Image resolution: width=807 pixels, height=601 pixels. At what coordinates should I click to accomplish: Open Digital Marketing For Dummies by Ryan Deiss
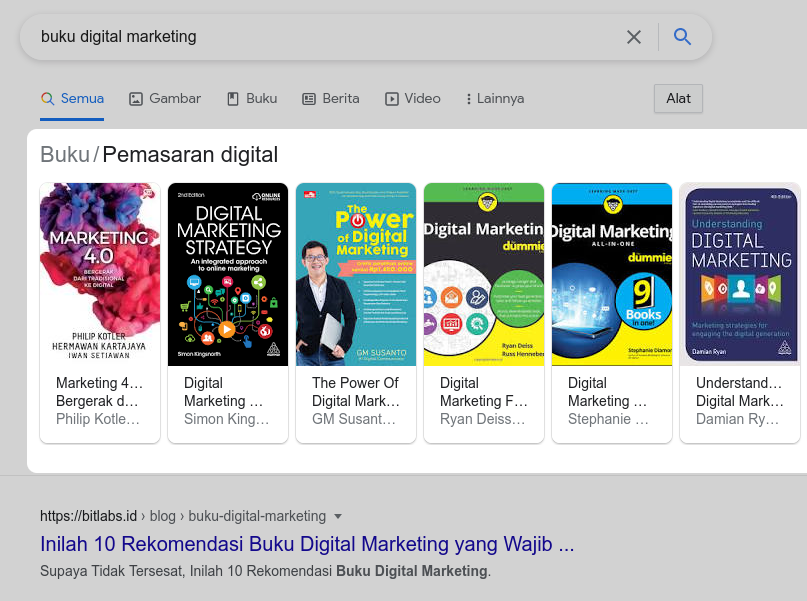coord(484,274)
